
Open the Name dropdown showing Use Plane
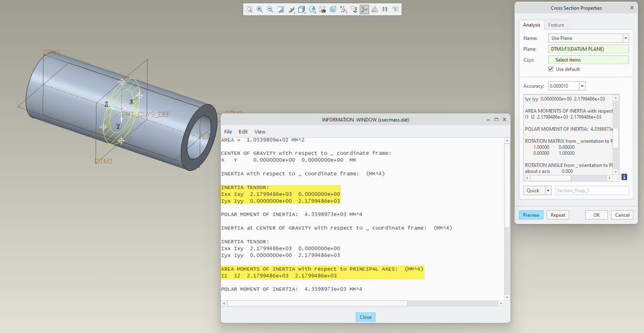589,38
